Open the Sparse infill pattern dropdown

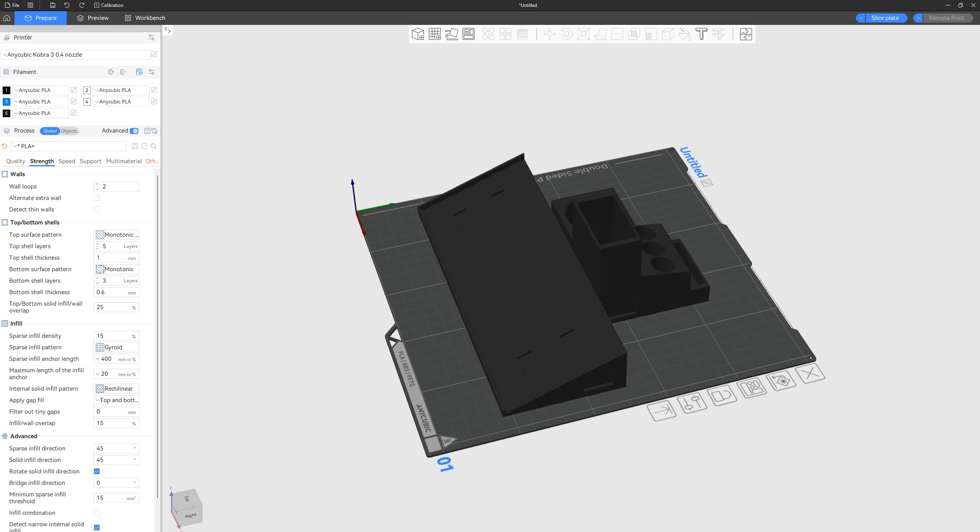coord(117,347)
